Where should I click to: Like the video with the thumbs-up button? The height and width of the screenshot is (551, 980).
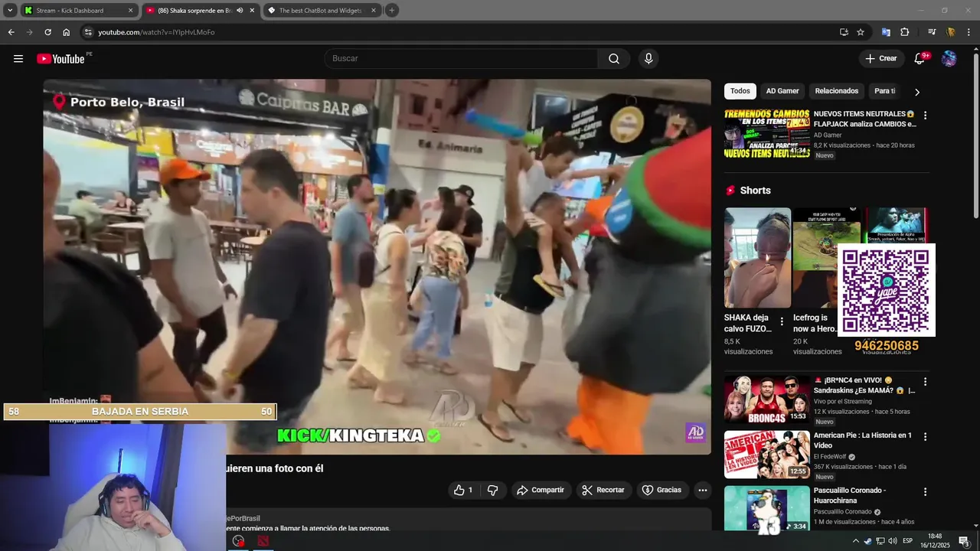462,490
